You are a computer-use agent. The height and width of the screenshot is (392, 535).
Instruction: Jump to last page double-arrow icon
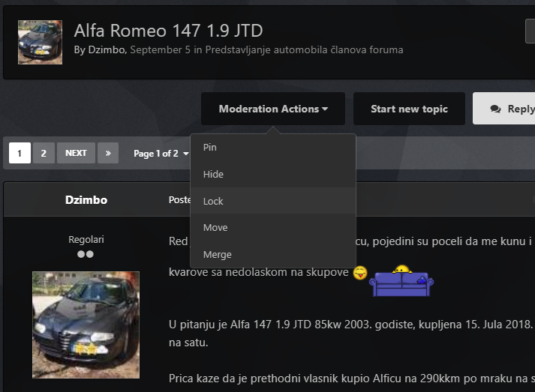pos(108,153)
